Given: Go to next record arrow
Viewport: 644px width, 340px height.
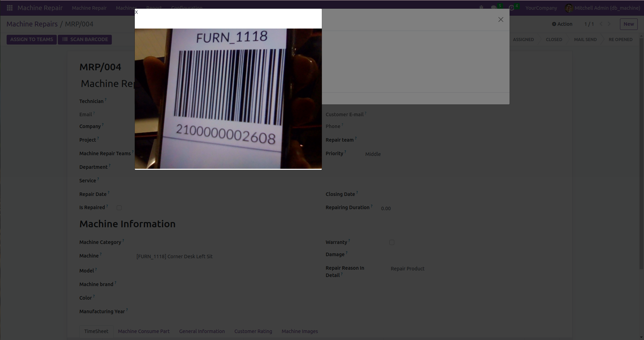Looking at the screenshot, I should click(x=609, y=24).
